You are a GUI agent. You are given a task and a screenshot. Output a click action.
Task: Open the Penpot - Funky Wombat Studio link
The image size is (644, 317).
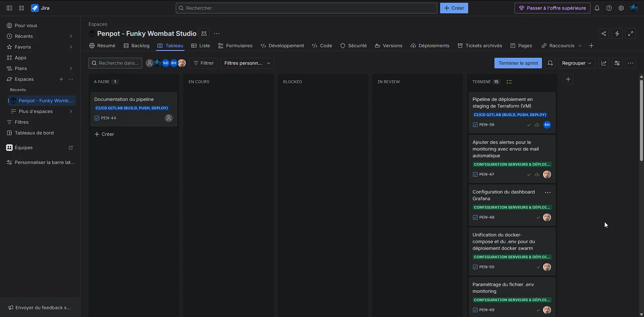45,100
